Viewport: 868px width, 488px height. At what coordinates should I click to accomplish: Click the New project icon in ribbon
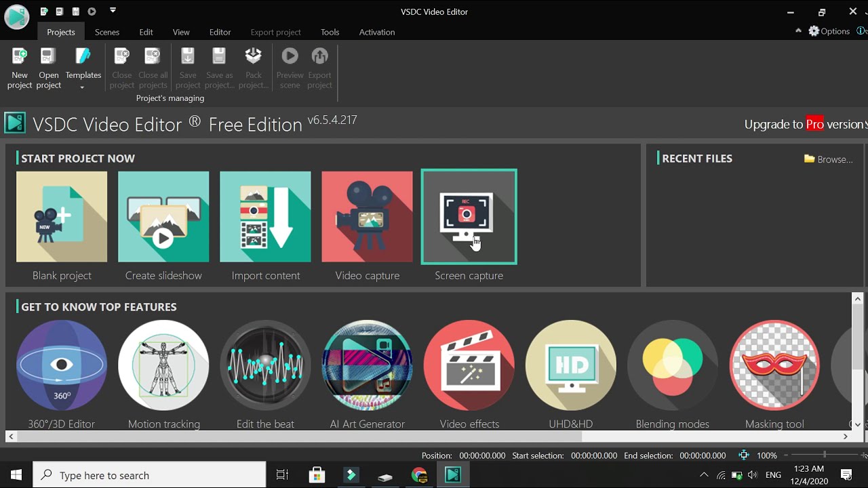[20, 68]
